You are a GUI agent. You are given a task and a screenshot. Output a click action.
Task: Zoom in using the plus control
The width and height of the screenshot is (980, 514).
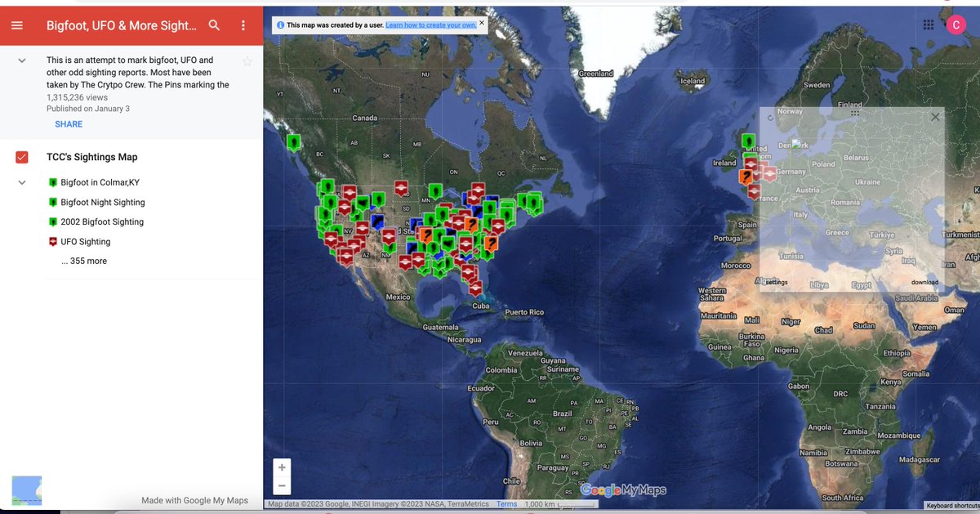(x=282, y=467)
